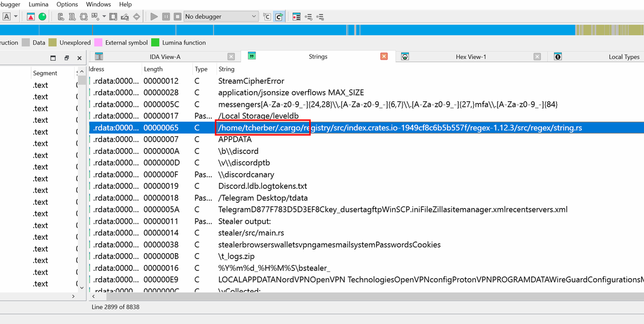
Task: Switch to the IDA View-A tab
Action: [165, 56]
